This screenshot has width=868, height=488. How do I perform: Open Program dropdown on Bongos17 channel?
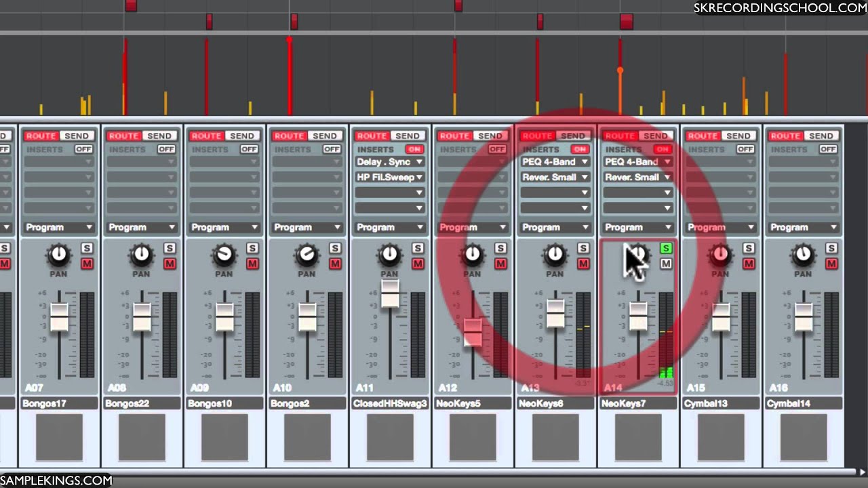point(58,227)
